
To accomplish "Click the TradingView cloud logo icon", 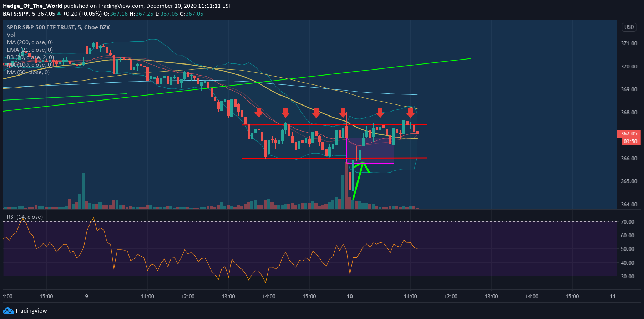I will (x=8, y=311).
